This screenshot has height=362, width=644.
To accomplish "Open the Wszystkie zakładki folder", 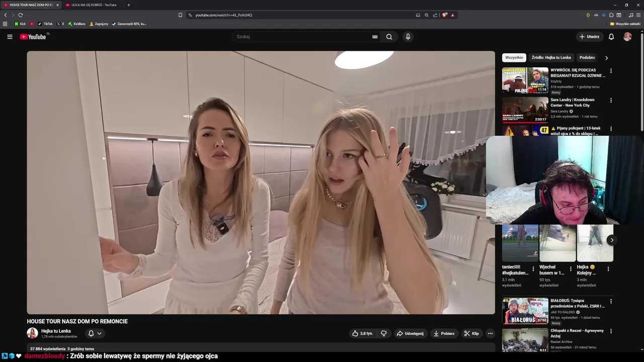I will coord(625,24).
